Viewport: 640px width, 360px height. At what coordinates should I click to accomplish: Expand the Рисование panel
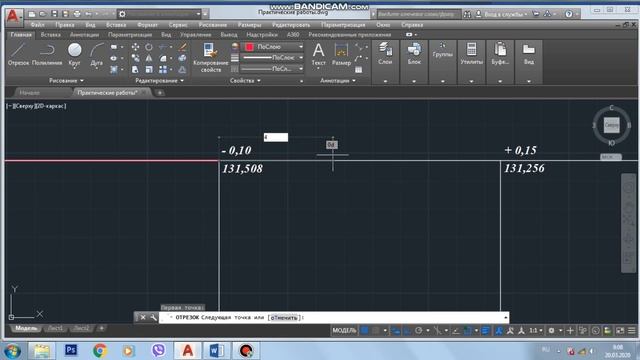pyautogui.click(x=66, y=80)
